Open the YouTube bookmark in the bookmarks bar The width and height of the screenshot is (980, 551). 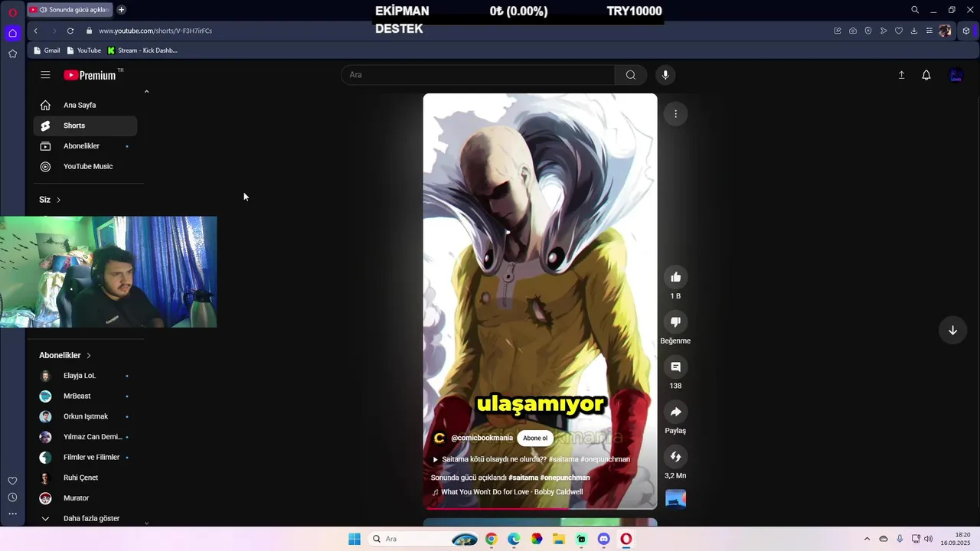click(x=83, y=51)
